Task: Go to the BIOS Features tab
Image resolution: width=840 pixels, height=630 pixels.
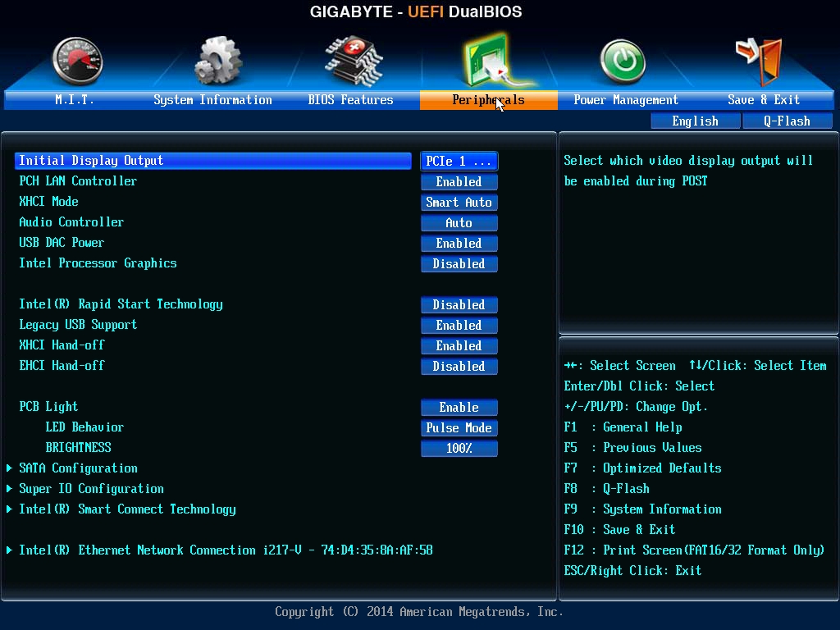Action: [351, 99]
